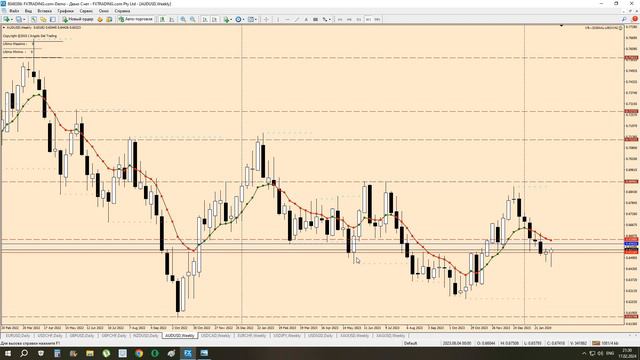640x360 pixels.
Task: Expand the profiles dropdown arrow
Action: (24, 19)
